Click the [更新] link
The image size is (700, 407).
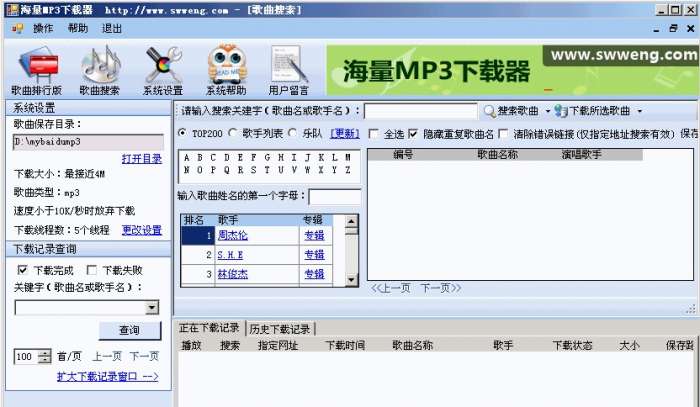(345, 133)
